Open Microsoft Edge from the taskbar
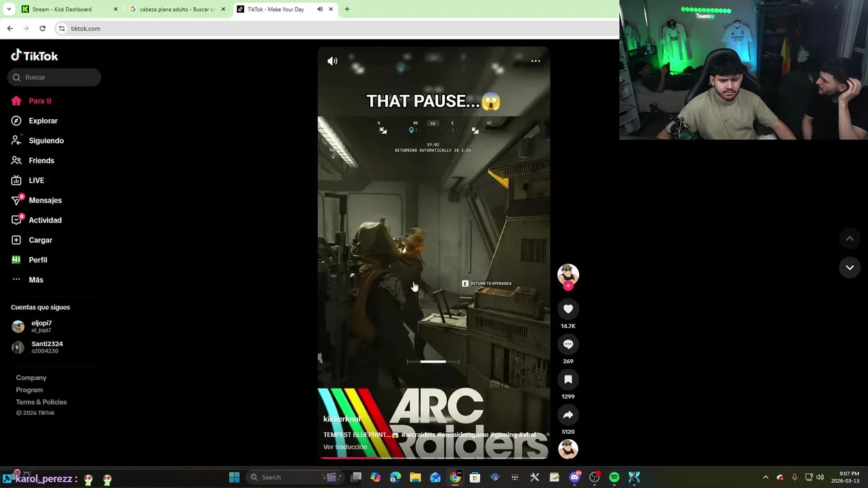Screen dimensions: 868x488 click(395, 477)
